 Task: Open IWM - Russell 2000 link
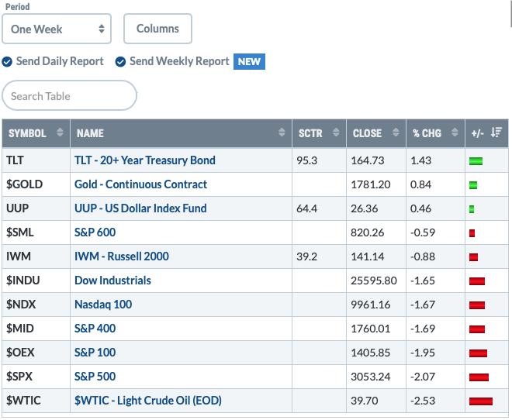point(122,256)
